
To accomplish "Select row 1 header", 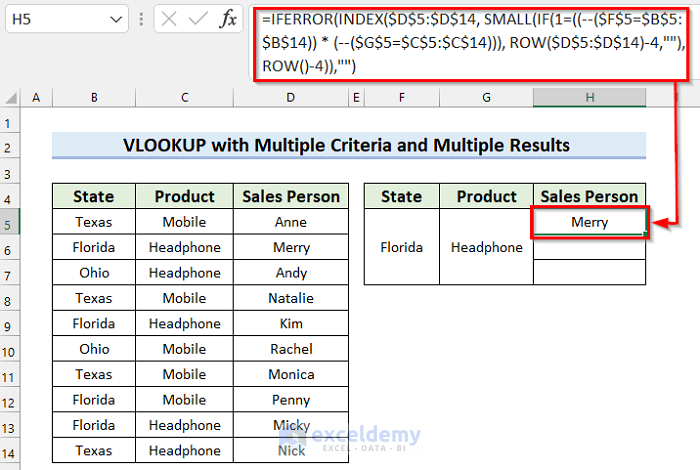I will [10, 123].
